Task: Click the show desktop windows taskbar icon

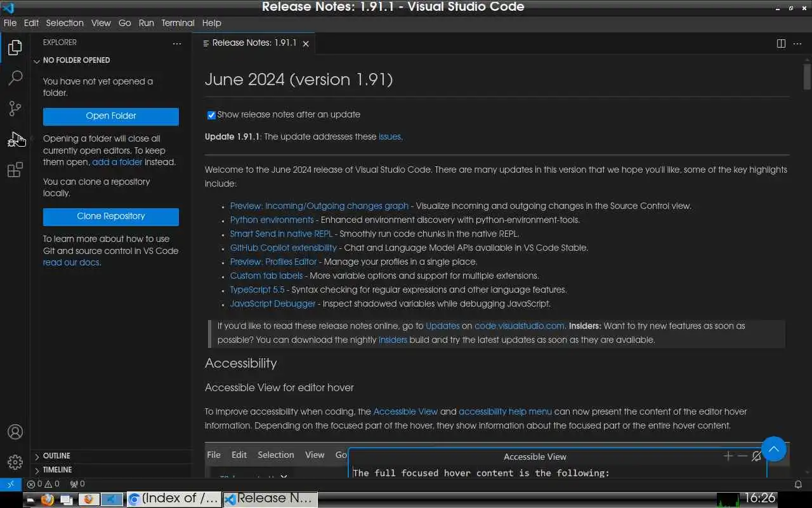Action: click(x=66, y=499)
